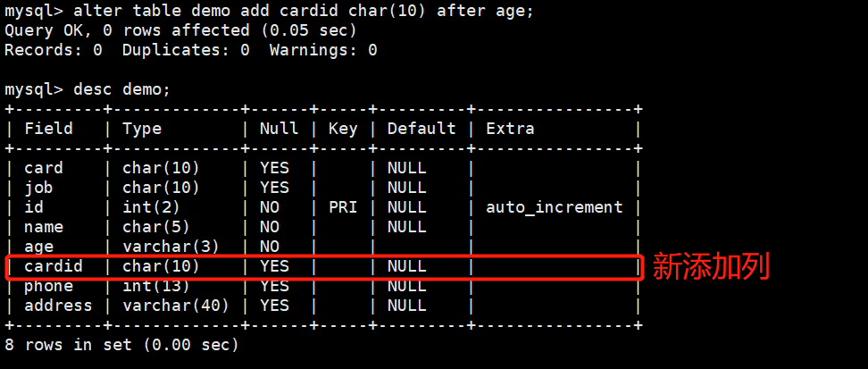Image resolution: width=868 pixels, height=369 pixels.
Task: Select the 'phone' field name
Action: coord(49,286)
